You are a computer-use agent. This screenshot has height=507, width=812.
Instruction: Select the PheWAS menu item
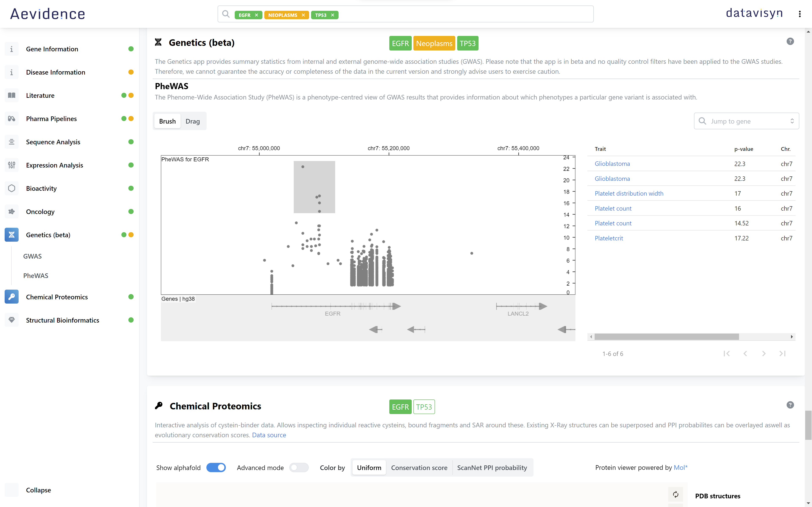[36, 275]
